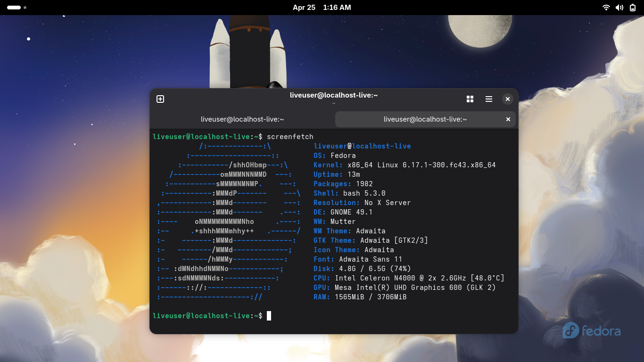Click the 'Shell: bash 5.3.0' line

coord(349,193)
